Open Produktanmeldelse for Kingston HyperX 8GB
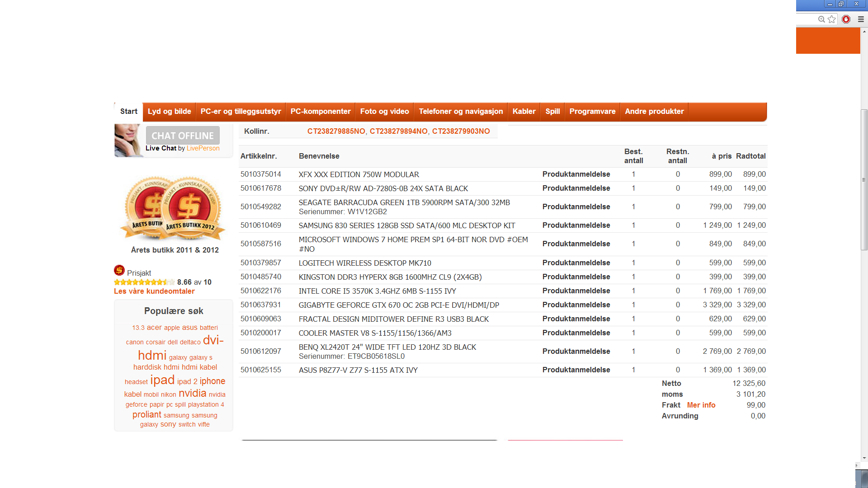This screenshot has width=868, height=488. pyautogui.click(x=576, y=277)
